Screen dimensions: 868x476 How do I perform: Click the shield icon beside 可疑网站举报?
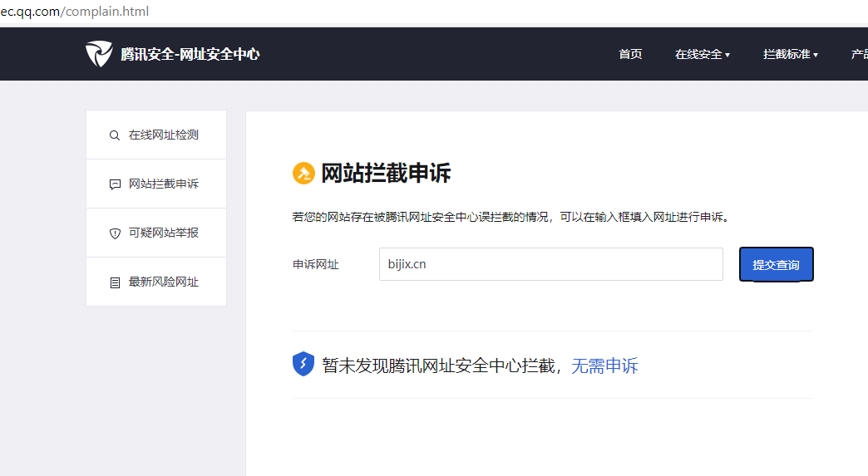click(115, 233)
